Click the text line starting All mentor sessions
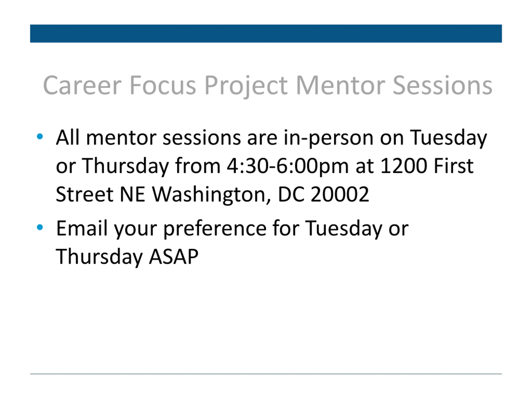 [272, 138]
